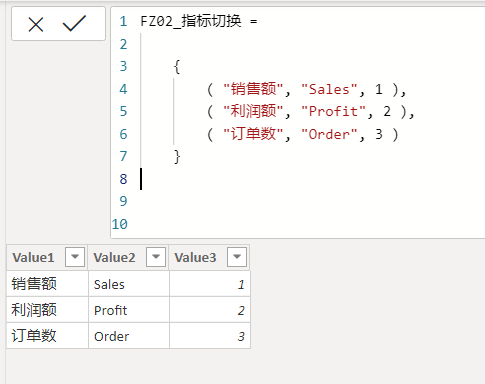The width and height of the screenshot is (485, 384).
Task: Open the Value1 column filter dropdown
Action: (75, 257)
